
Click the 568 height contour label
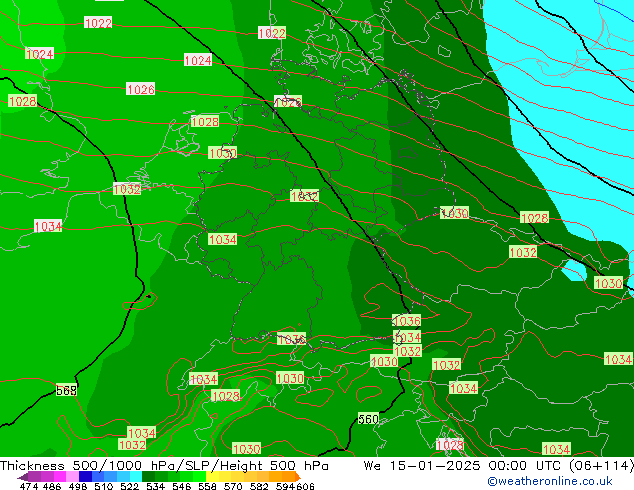(x=66, y=390)
